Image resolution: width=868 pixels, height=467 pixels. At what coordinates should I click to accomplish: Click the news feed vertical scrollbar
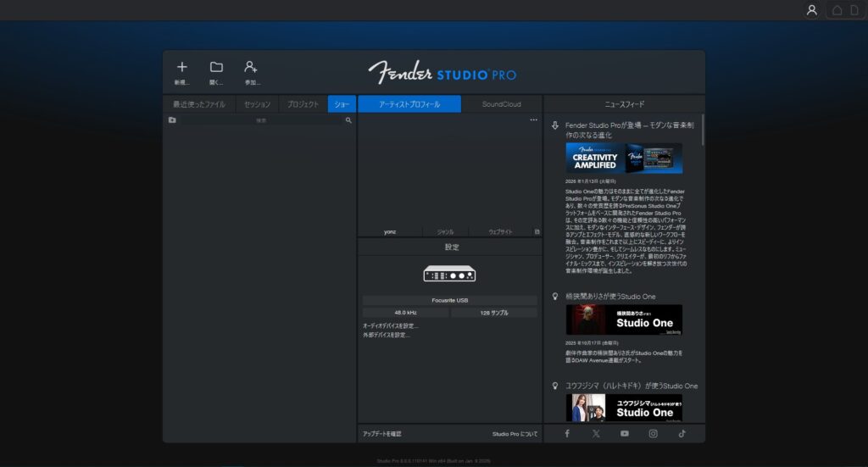click(x=703, y=131)
